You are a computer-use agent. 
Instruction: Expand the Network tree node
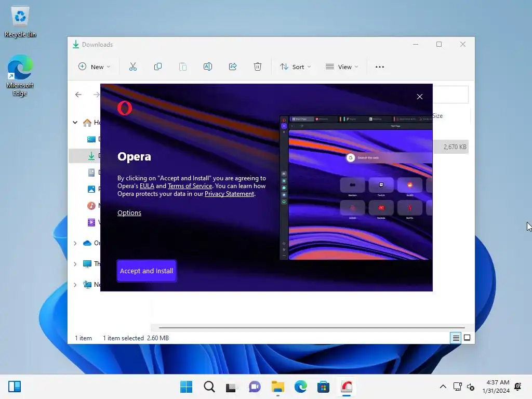[x=75, y=285]
